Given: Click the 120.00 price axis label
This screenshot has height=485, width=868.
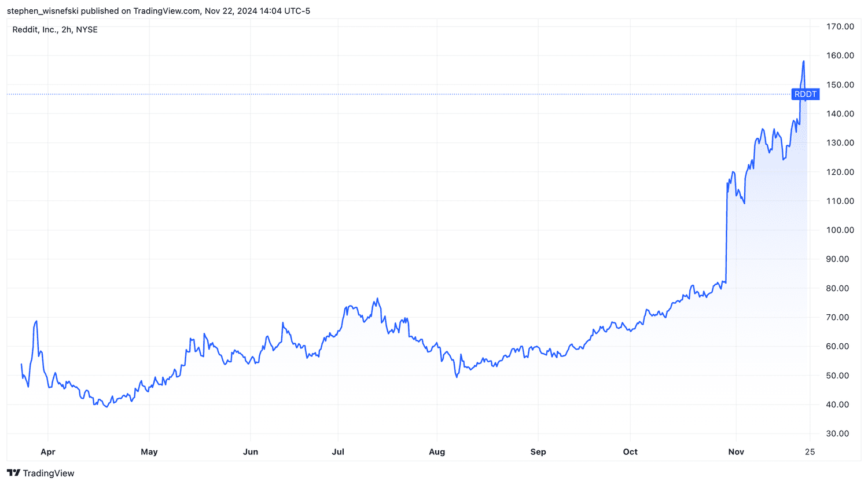Looking at the screenshot, I should point(840,172).
